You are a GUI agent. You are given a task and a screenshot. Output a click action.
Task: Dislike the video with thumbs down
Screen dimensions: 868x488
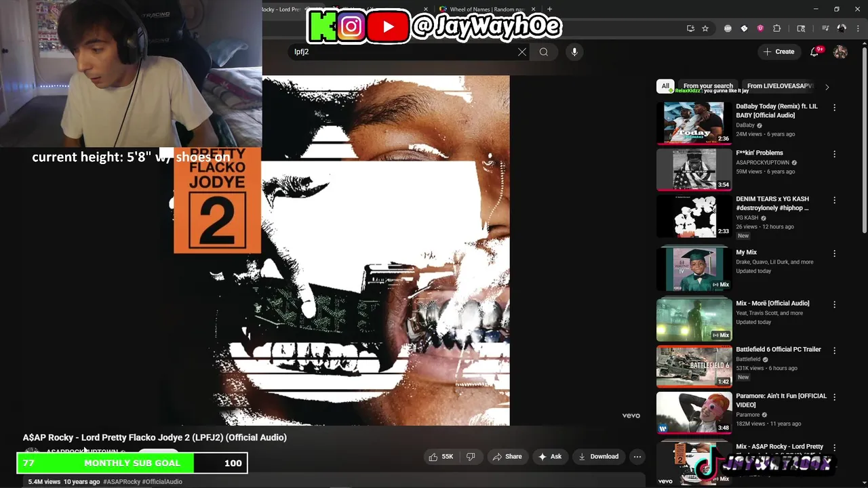(471, 457)
